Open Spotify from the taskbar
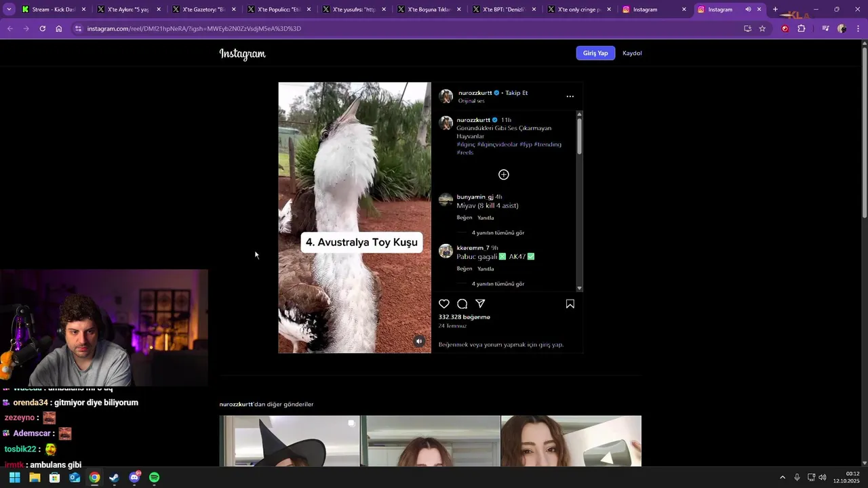 pyautogui.click(x=154, y=477)
